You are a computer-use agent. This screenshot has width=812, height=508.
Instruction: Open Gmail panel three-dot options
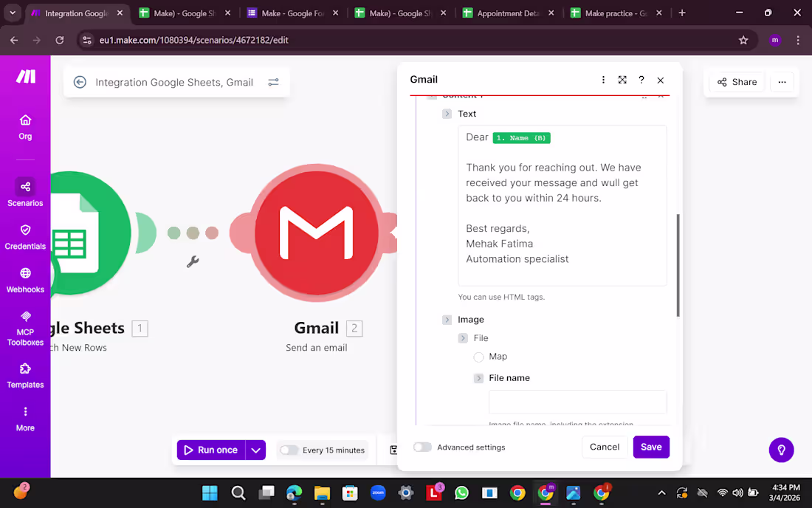(603, 80)
